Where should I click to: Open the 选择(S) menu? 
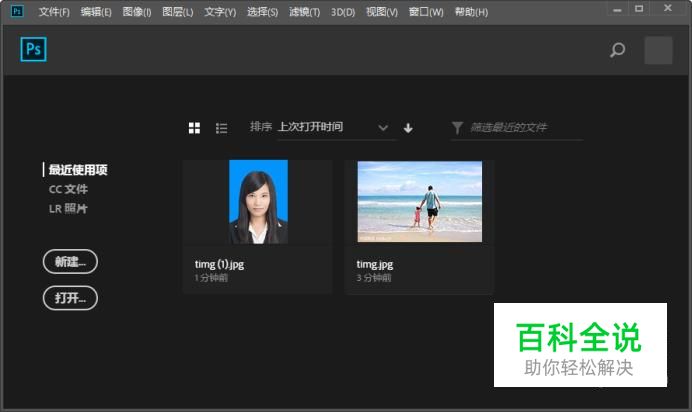pos(262,12)
